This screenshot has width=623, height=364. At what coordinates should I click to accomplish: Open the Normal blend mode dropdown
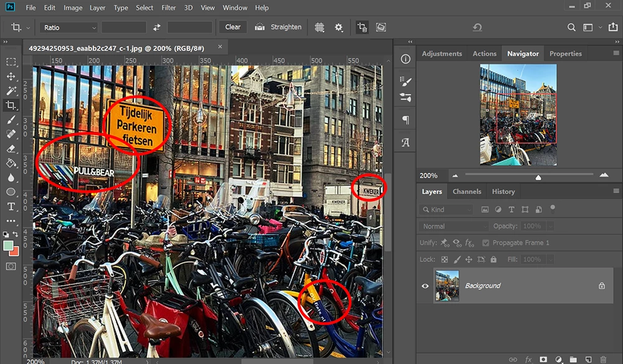tap(454, 226)
